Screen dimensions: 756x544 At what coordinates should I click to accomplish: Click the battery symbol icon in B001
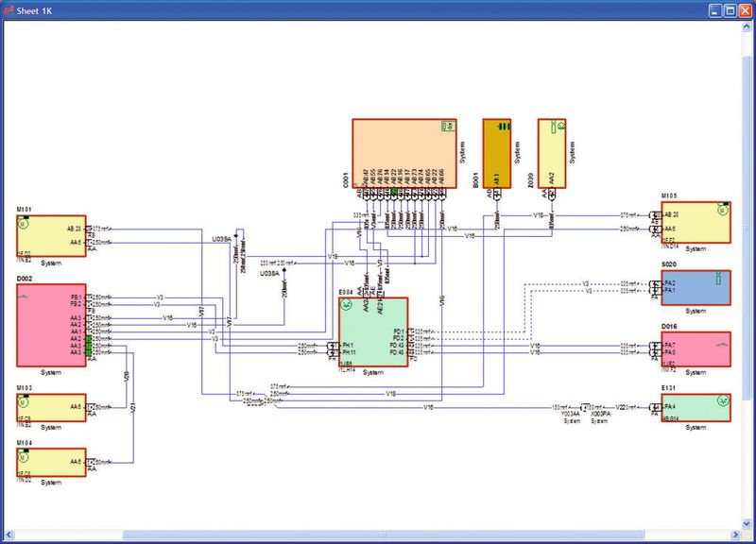coord(504,126)
